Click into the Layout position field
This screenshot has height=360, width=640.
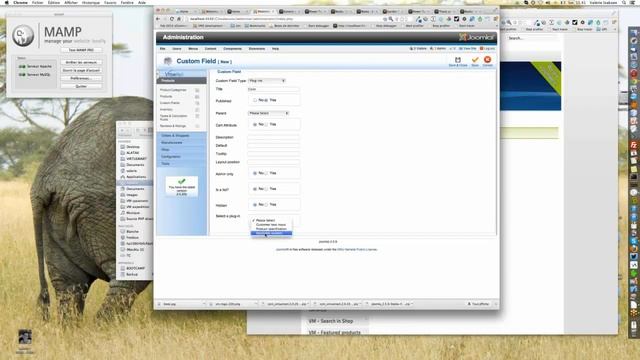click(x=273, y=162)
